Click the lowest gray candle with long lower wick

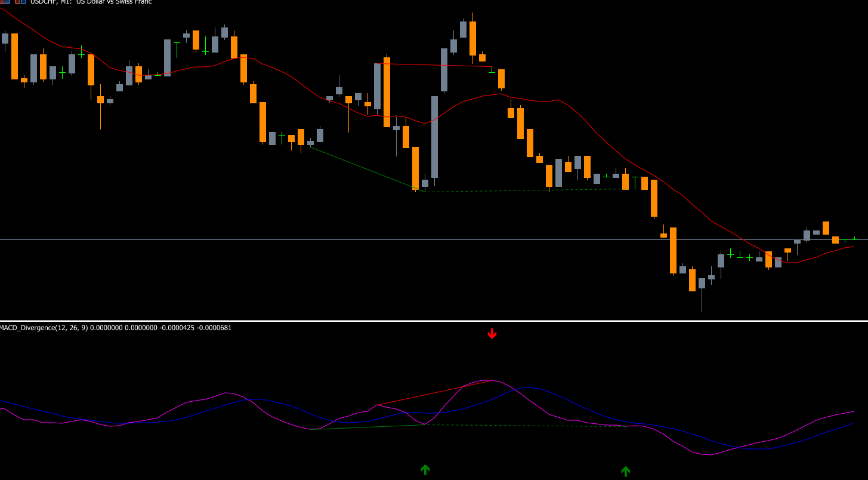702,284
